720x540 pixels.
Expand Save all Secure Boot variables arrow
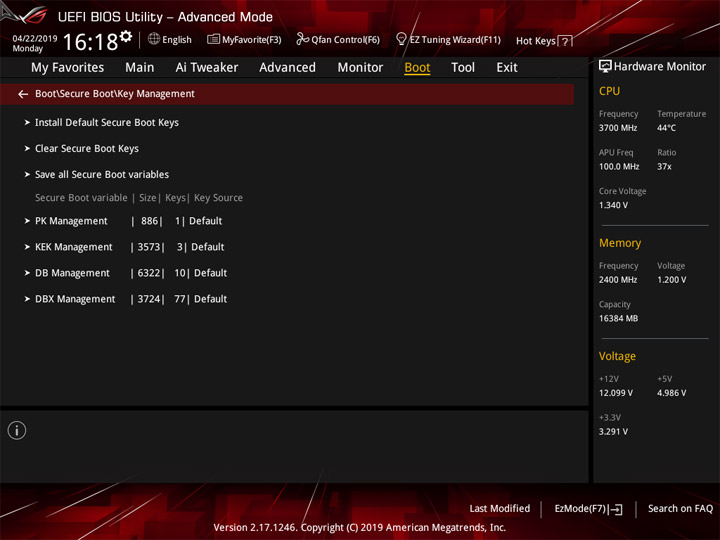[27, 174]
